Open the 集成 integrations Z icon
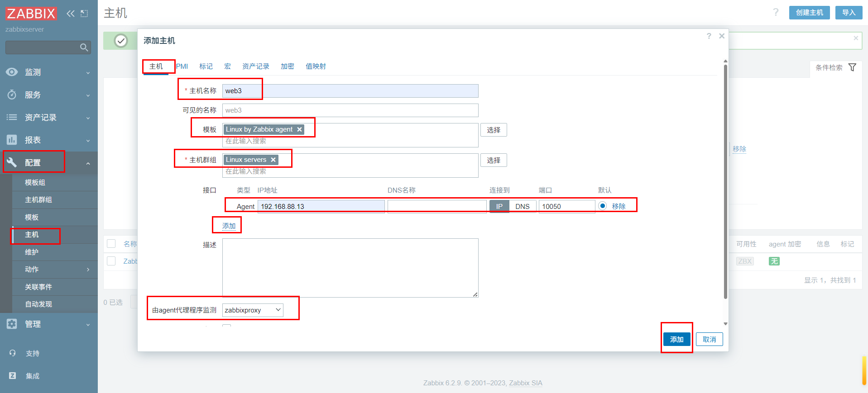Screen dimensions: 868x393 pos(12,376)
